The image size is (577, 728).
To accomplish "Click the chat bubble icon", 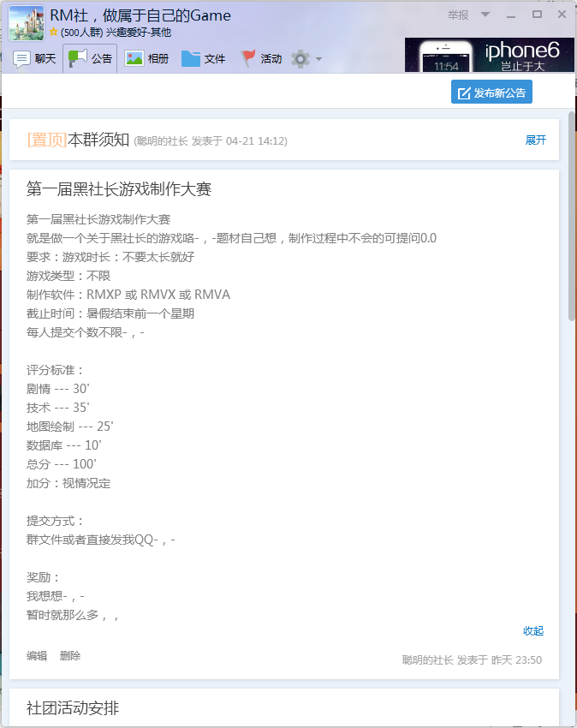I will pos(21,59).
